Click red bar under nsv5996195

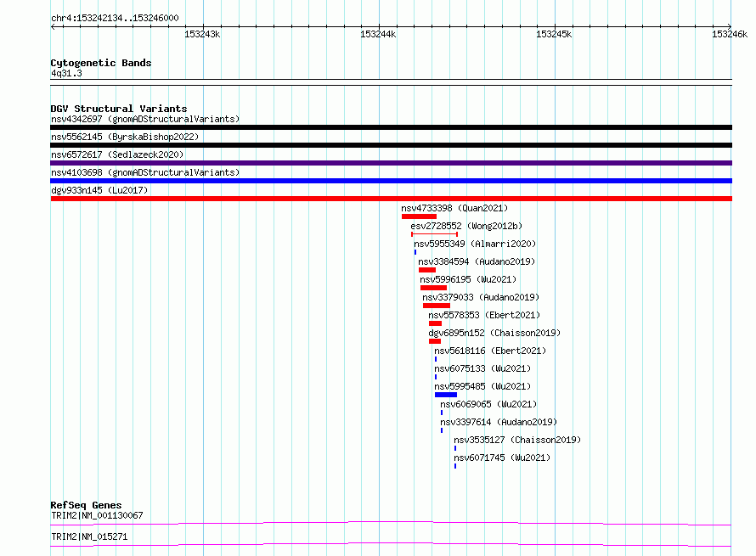click(x=433, y=288)
